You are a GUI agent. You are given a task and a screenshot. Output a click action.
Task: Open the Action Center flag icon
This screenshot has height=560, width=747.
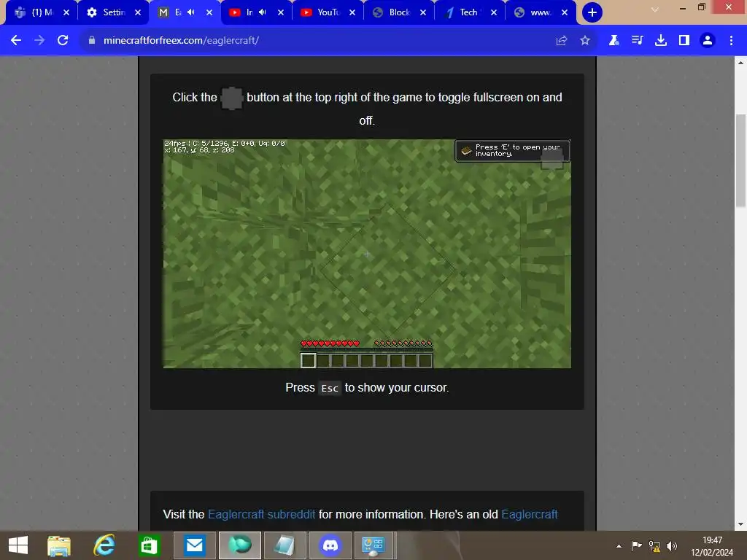(x=636, y=546)
